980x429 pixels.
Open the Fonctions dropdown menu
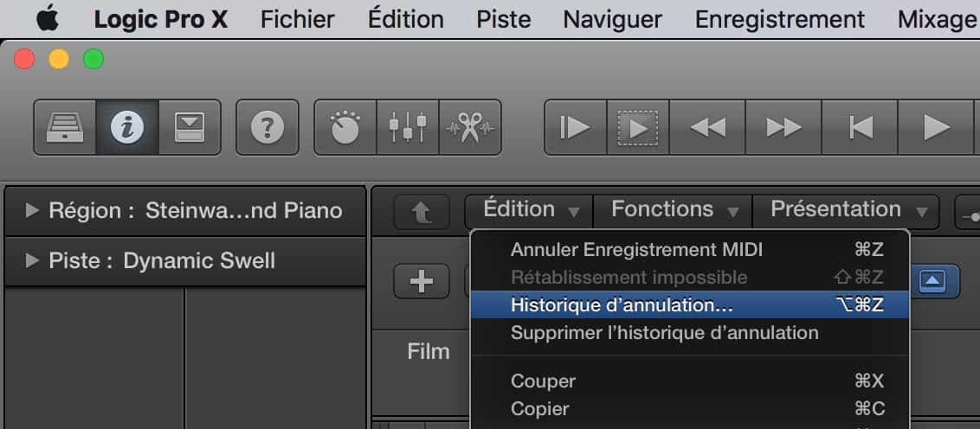[x=673, y=210]
